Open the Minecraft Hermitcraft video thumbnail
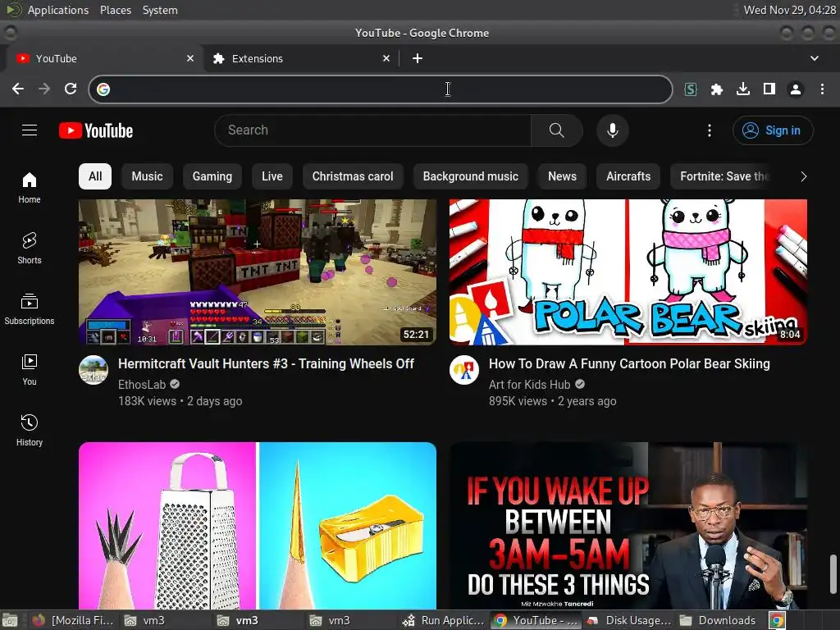Image resolution: width=840 pixels, height=630 pixels. [257, 272]
